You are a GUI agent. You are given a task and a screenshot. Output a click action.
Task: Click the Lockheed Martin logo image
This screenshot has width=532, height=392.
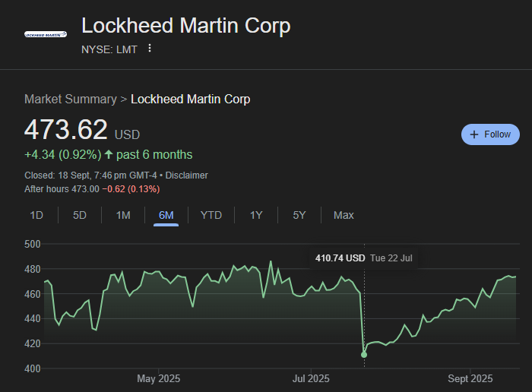46,34
